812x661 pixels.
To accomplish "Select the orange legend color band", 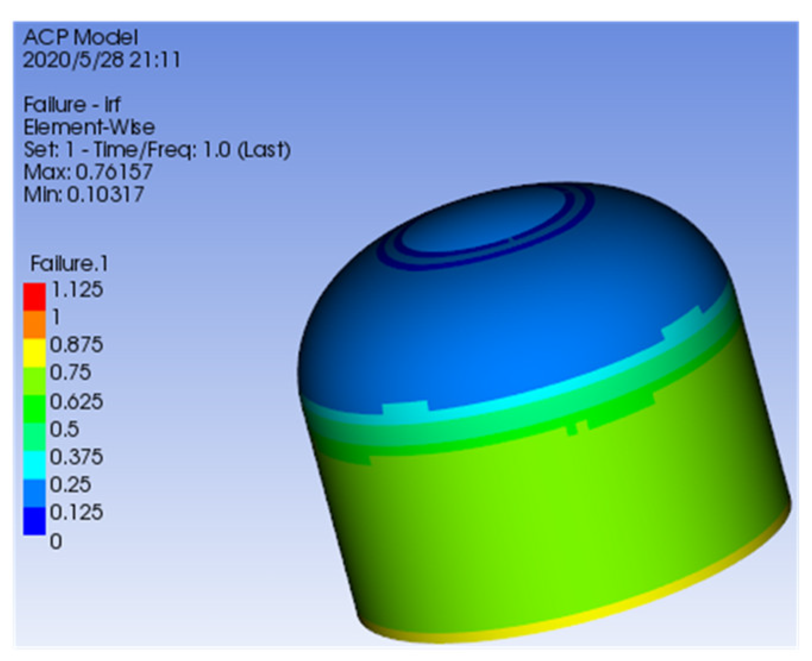I will click(x=35, y=325).
